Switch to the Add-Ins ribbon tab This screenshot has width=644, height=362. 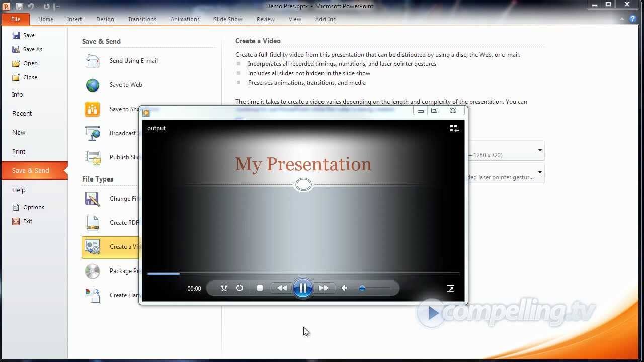[326, 19]
